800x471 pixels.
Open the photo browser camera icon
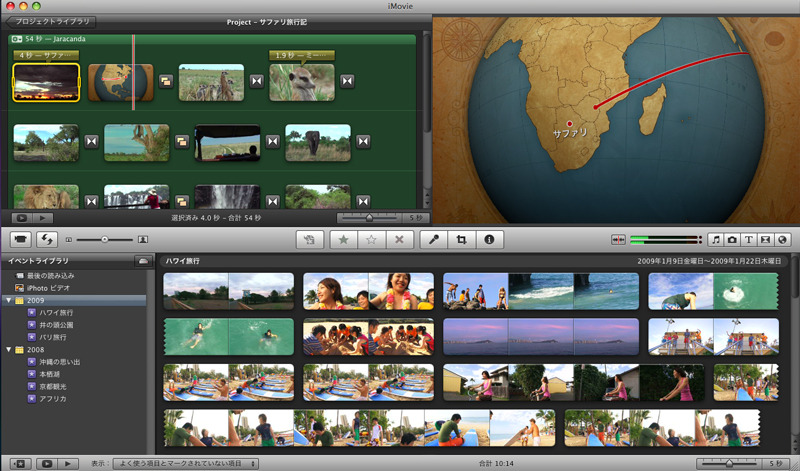(x=732, y=239)
